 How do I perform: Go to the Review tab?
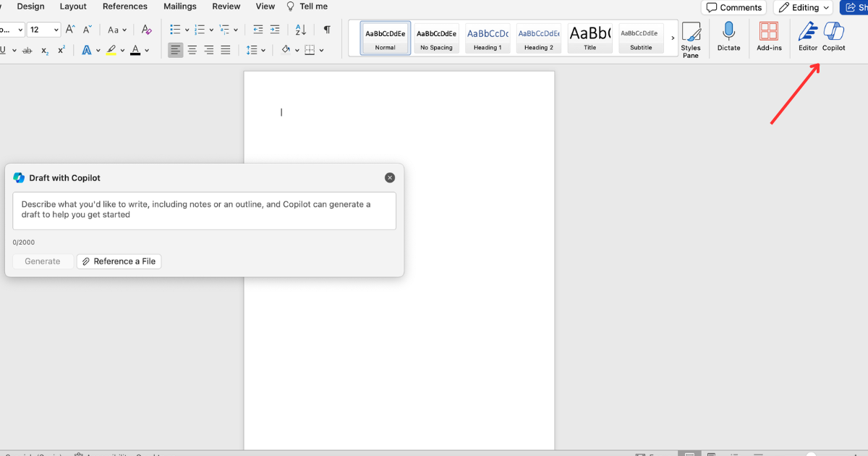(x=226, y=7)
